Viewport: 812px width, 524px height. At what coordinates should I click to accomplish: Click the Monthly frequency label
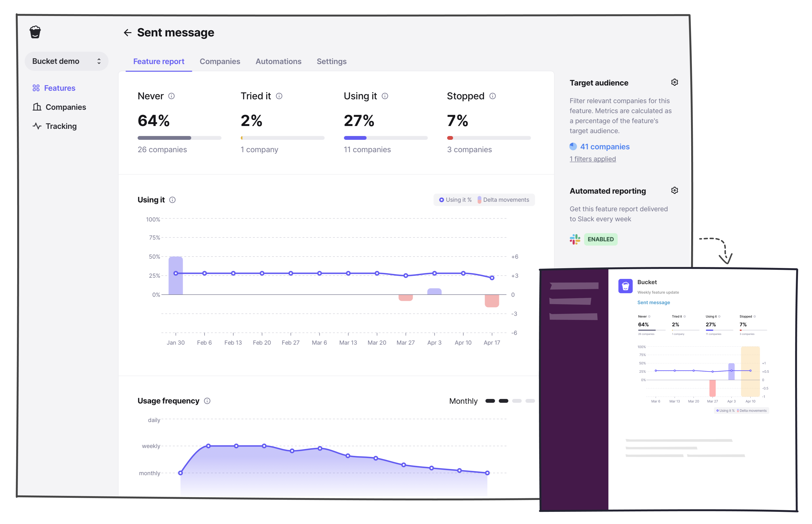tap(463, 401)
